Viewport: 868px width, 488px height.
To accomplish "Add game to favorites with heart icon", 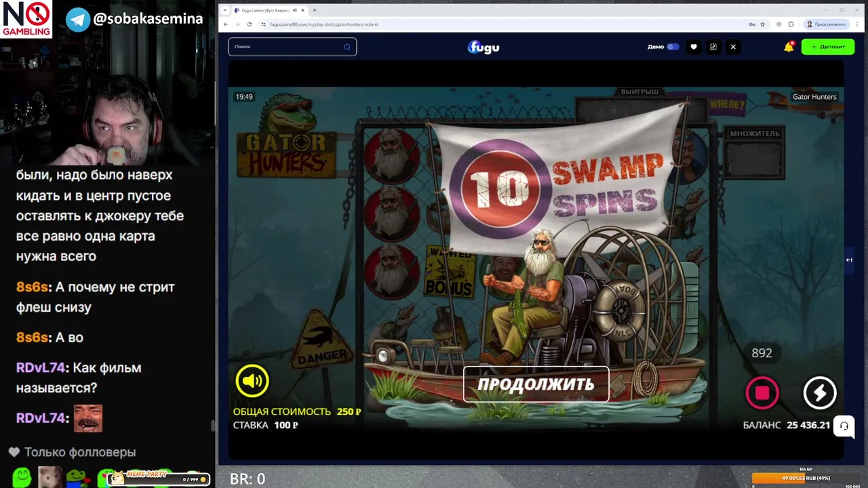I will (x=693, y=47).
